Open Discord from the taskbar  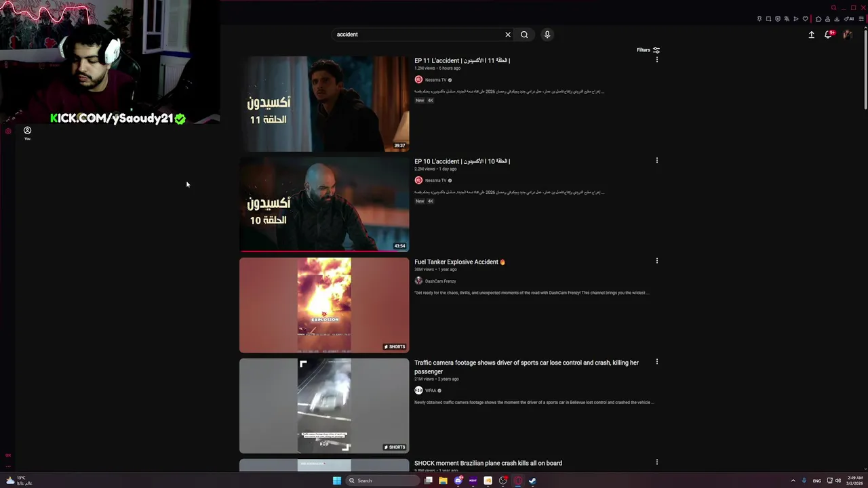458,481
